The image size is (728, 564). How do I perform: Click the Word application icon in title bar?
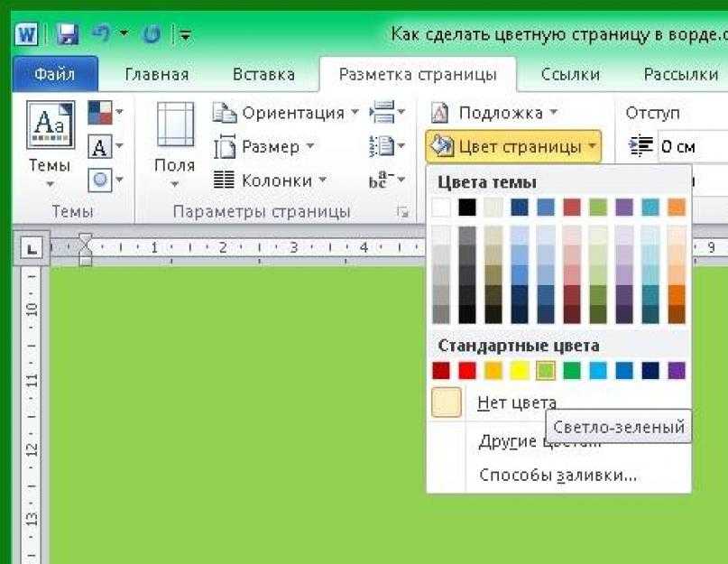[26, 35]
